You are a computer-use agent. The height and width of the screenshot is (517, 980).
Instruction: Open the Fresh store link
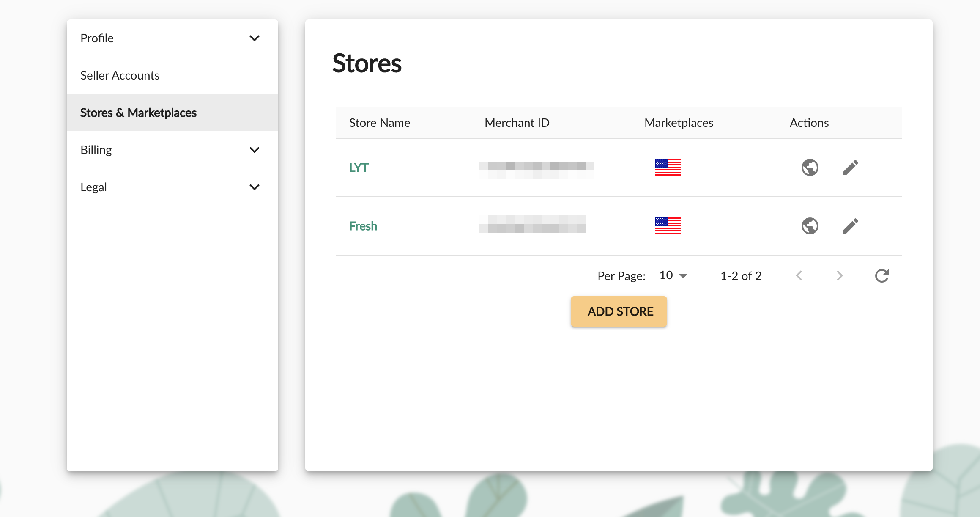(x=363, y=226)
